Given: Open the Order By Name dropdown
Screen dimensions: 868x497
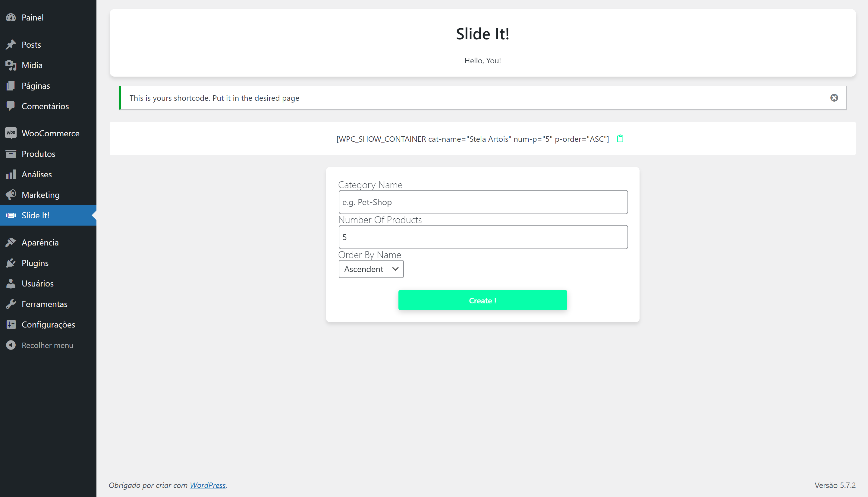Looking at the screenshot, I should click(371, 269).
